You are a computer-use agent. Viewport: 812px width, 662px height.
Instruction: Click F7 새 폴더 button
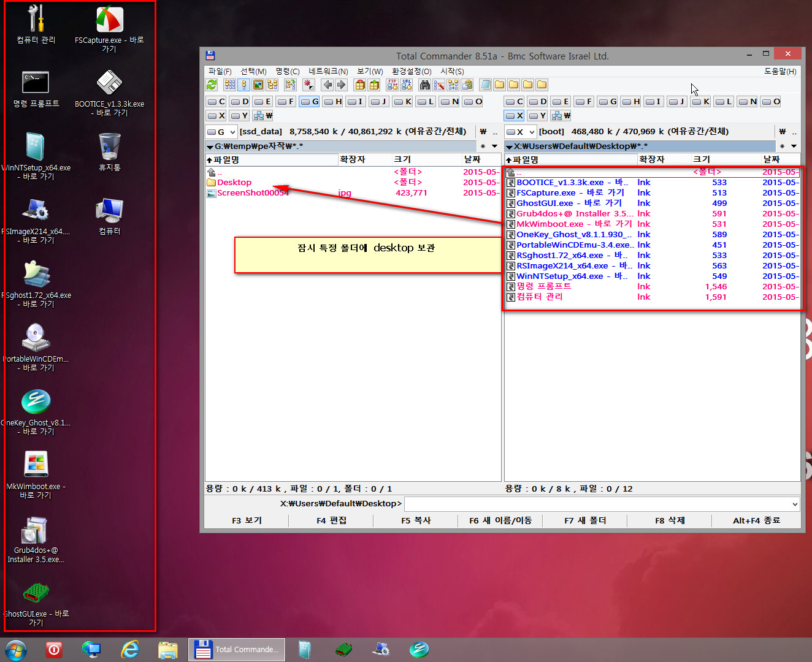click(585, 520)
